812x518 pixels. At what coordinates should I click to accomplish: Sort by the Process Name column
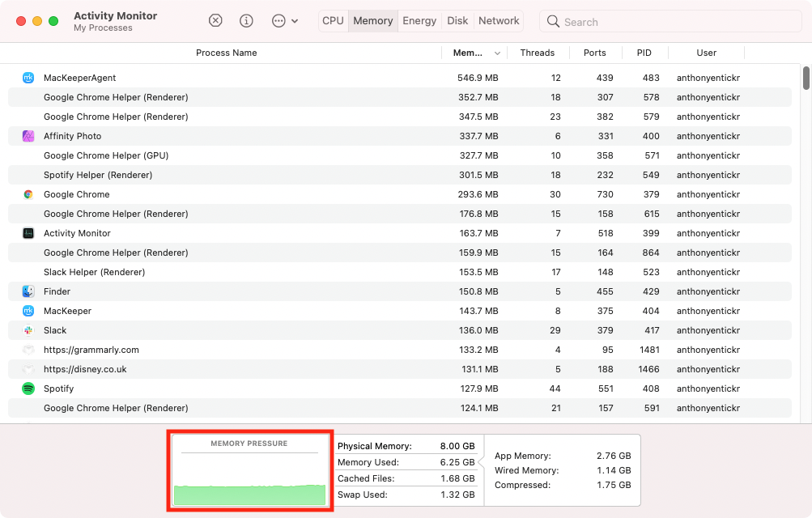[227, 53]
